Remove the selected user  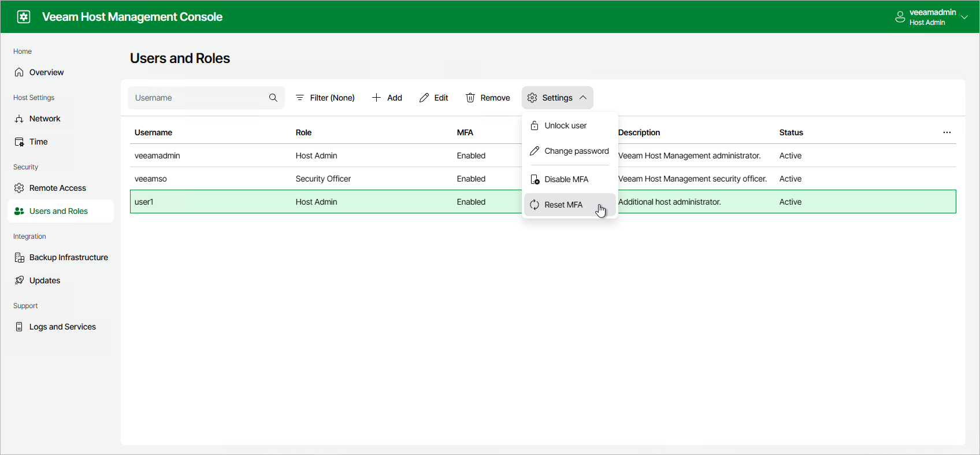(x=488, y=98)
